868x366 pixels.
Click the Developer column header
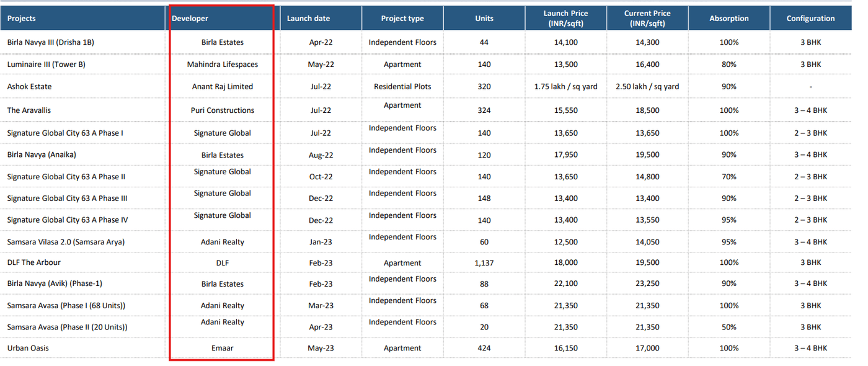pos(190,19)
